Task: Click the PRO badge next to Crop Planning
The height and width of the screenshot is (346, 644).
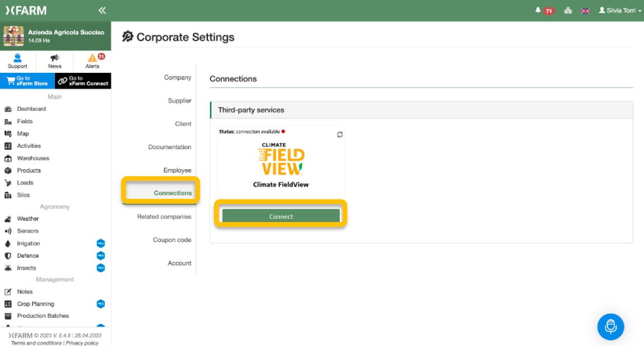Action: (101, 304)
